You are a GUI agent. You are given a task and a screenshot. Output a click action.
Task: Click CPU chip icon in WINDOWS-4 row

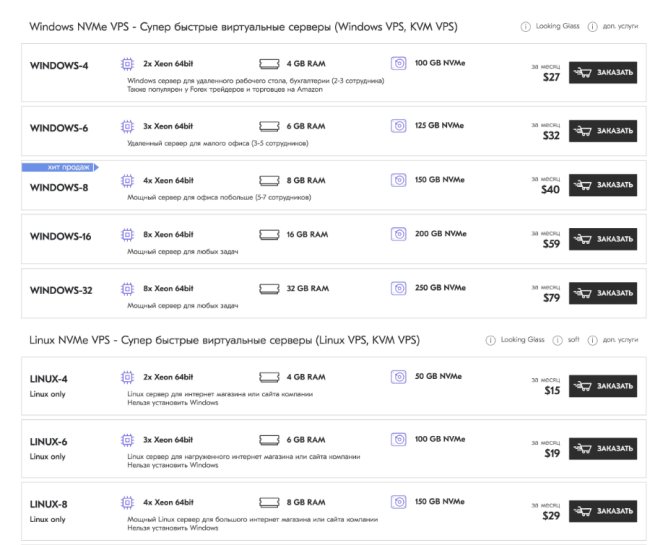click(127, 64)
